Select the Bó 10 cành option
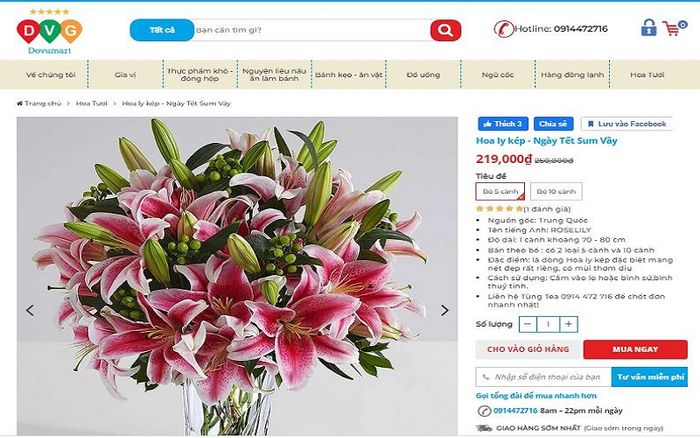 tap(556, 191)
